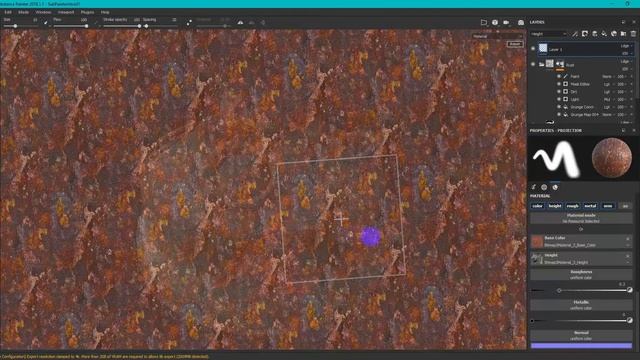
Task: Toggle the rough channel button
Action: (x=573, y=206)
